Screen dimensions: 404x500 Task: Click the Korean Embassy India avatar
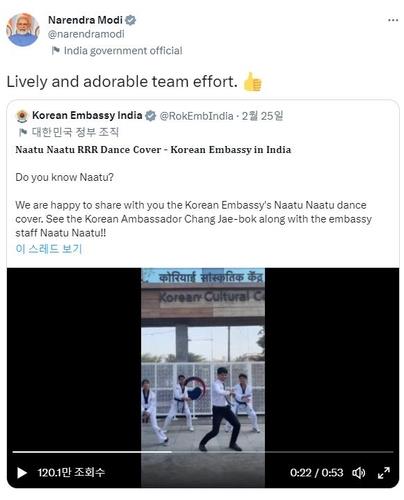pos(22,116)
